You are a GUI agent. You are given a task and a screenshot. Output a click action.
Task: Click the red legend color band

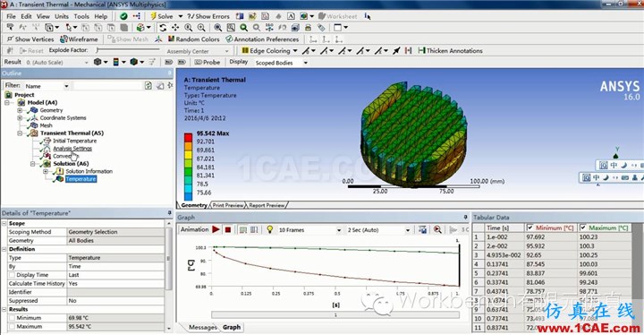(188, 137)
